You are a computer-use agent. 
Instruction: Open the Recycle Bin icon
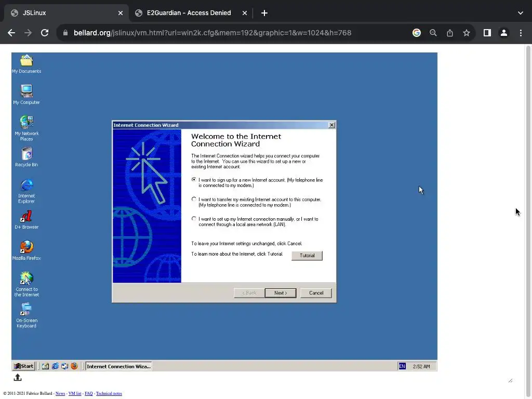(x=26, y=156)
